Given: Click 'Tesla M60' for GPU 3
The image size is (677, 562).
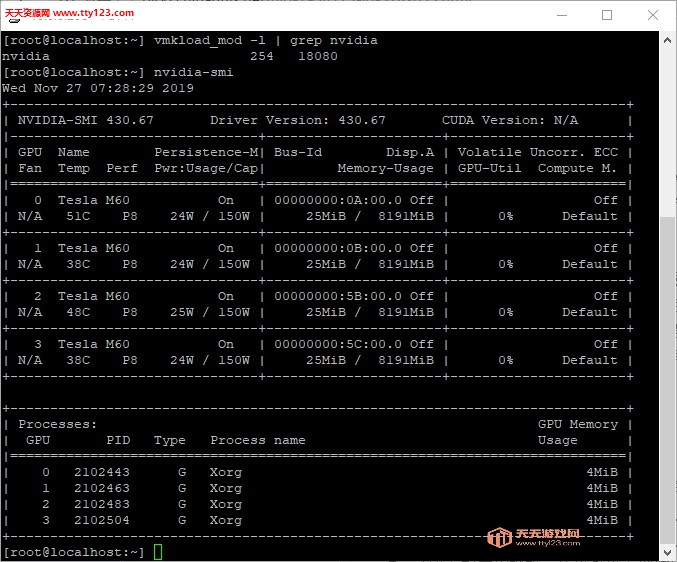Looking at the screenshot, I should [x=94, y=344].
